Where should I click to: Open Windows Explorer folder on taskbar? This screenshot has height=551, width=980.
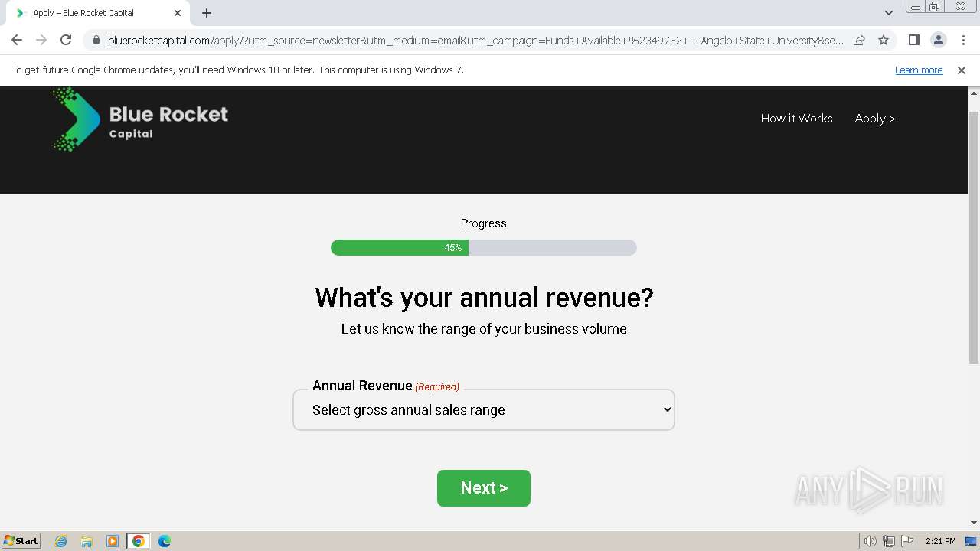[x=87, y=541]
